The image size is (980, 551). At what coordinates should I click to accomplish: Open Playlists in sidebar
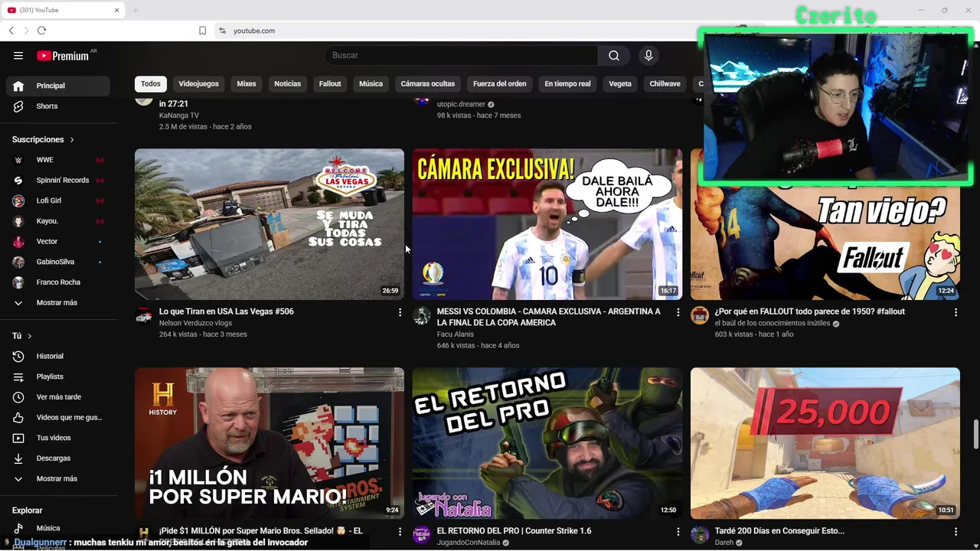(58, 377)
